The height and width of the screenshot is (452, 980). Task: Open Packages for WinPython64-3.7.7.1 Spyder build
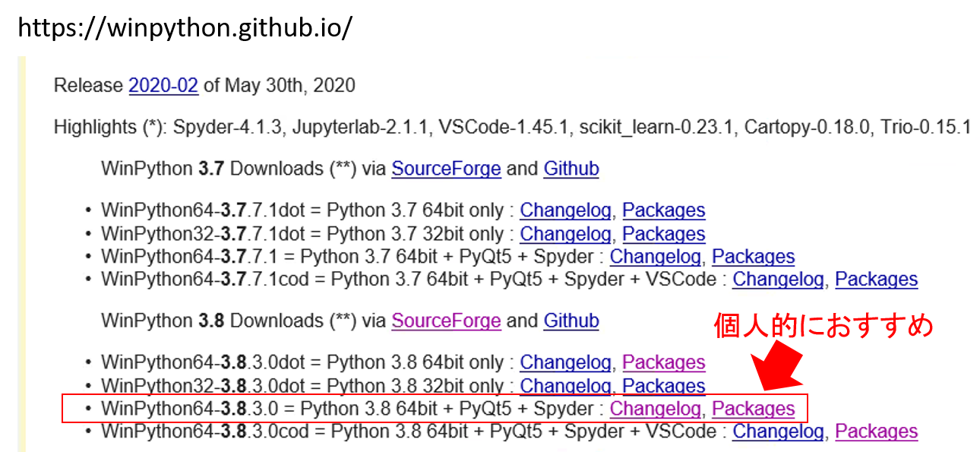click(x=754, y=256)
